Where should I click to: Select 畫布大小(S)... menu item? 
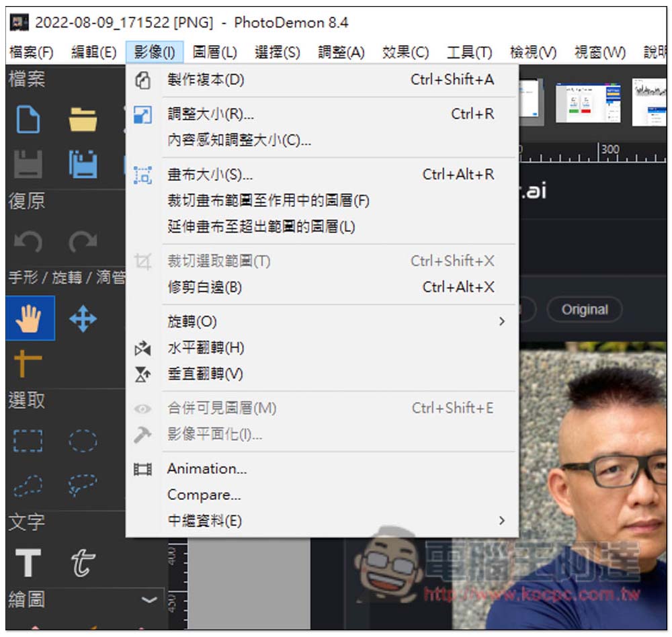tap(210, 175)
